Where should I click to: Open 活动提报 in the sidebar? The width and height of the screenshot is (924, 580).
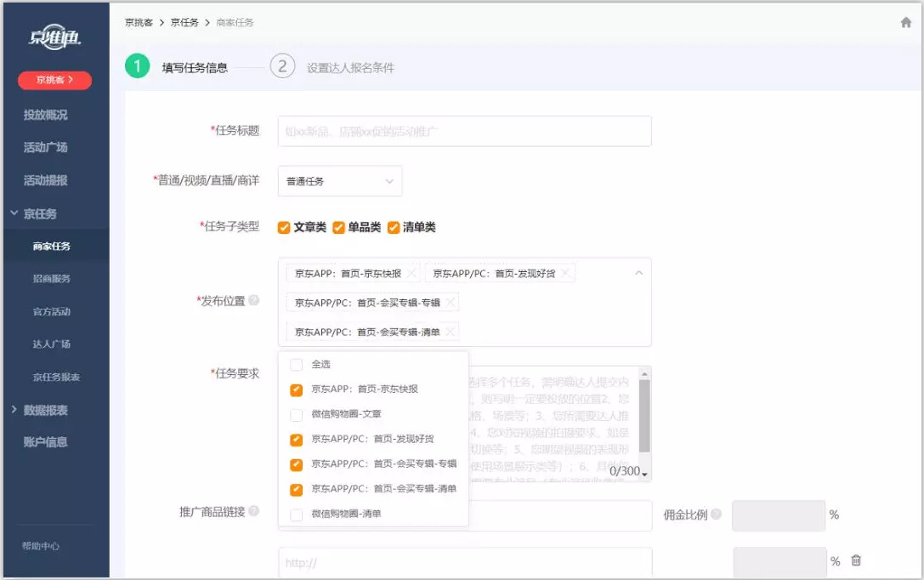click(45, 180)
